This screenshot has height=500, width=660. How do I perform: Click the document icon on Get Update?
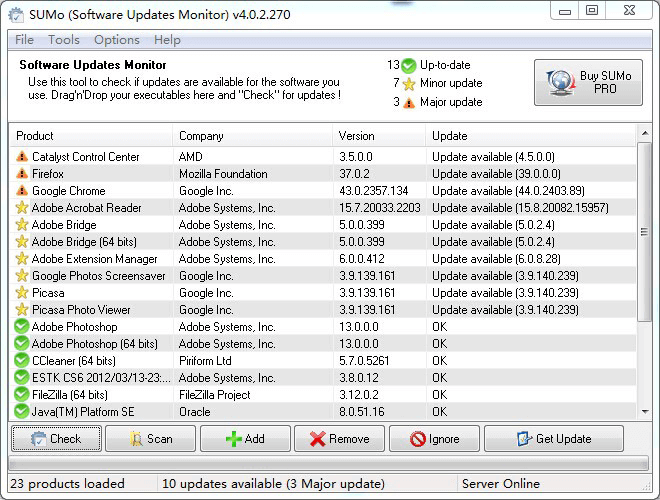point(524,439)
